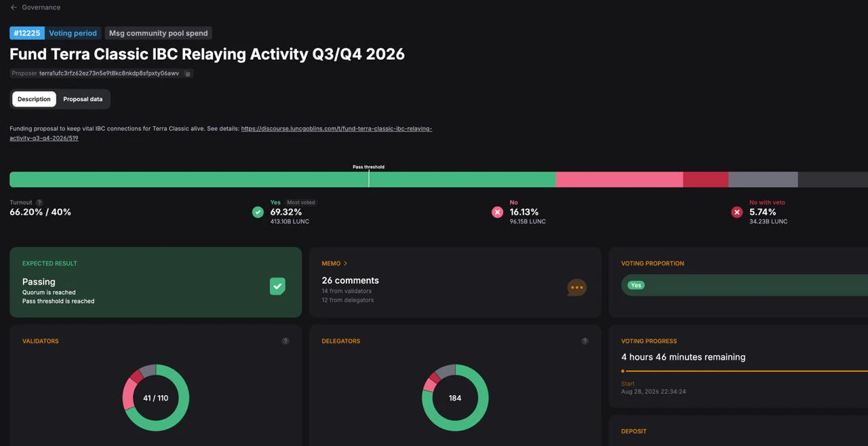This screenshot has height=446, width=868.
Task: Click the Quorum is reached text
Action: [x=49, y=293]
